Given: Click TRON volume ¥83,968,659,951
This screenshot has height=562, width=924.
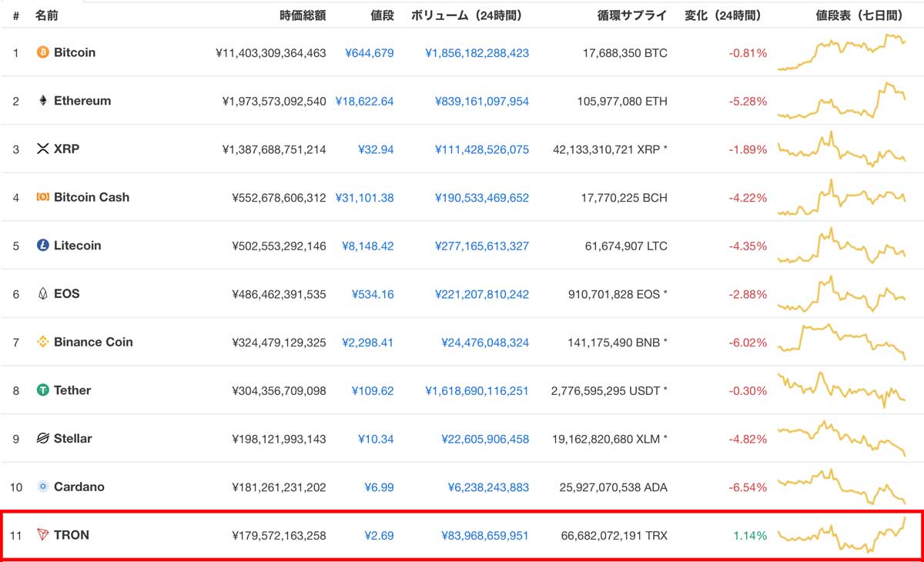Looking at the screenshot, I should click(x=485, y=535).
